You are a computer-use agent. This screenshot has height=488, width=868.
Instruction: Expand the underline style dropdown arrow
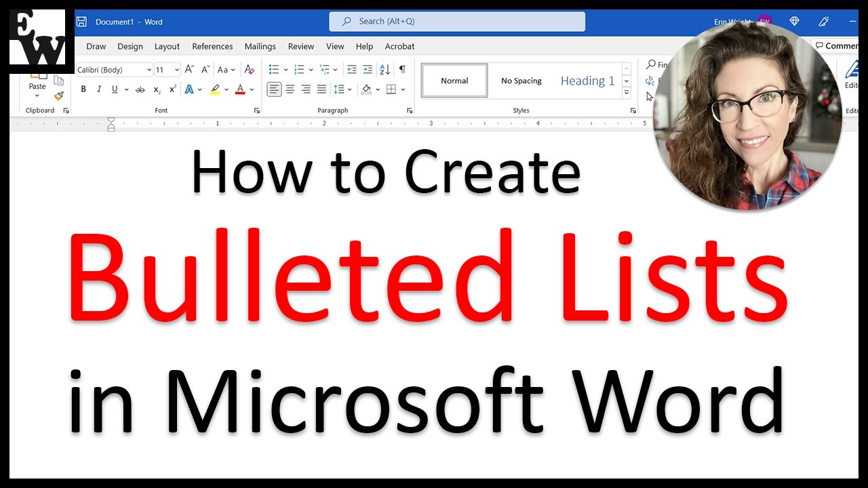click(x=125, y=89)
